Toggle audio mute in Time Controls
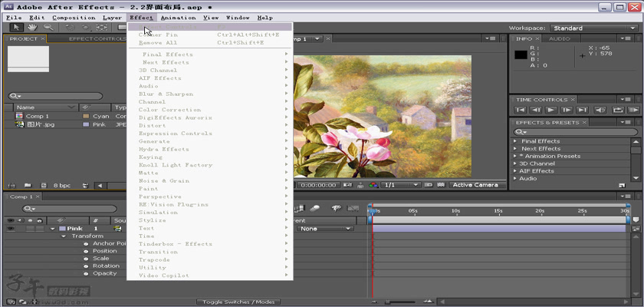Viewport: 644px width, 307px height. coord(600,111)
